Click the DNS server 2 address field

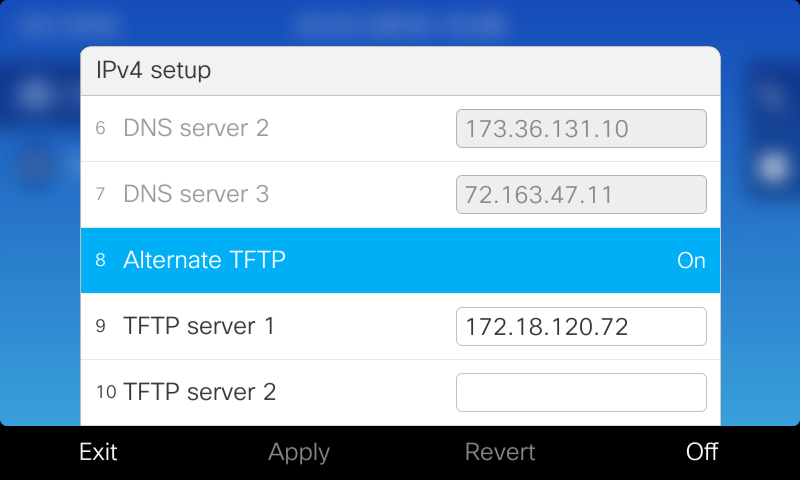[x=581, y=129]
